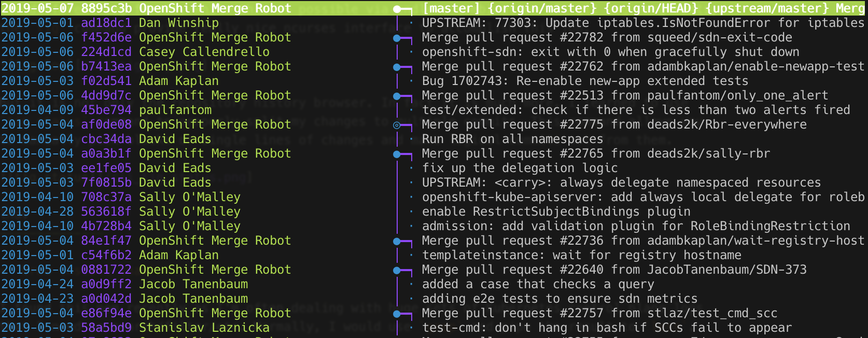Select the {origin/master} ref label
Viewport: 868px width, 338px height.
point(542,8)
